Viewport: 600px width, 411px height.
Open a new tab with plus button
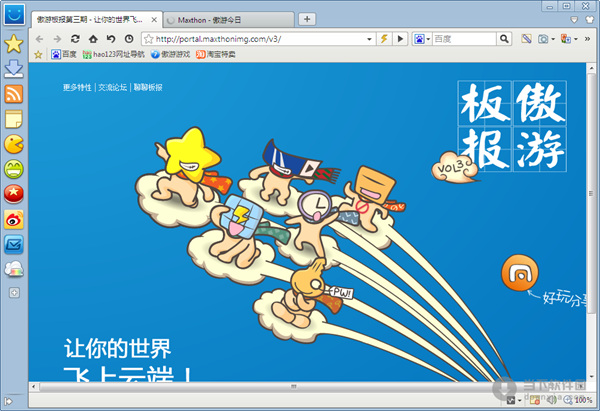pos(307,19)
